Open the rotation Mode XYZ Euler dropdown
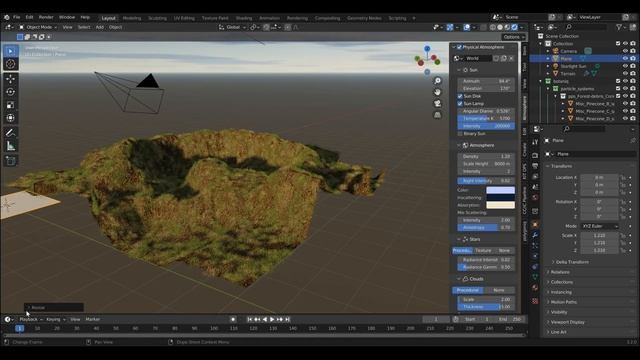Screen dimensions: 640x360 (599, 226)
